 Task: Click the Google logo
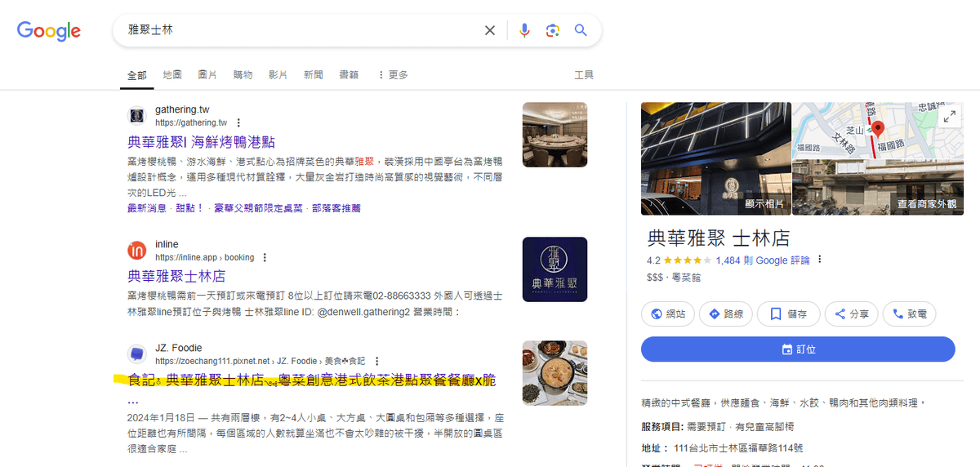click(49, 31)
